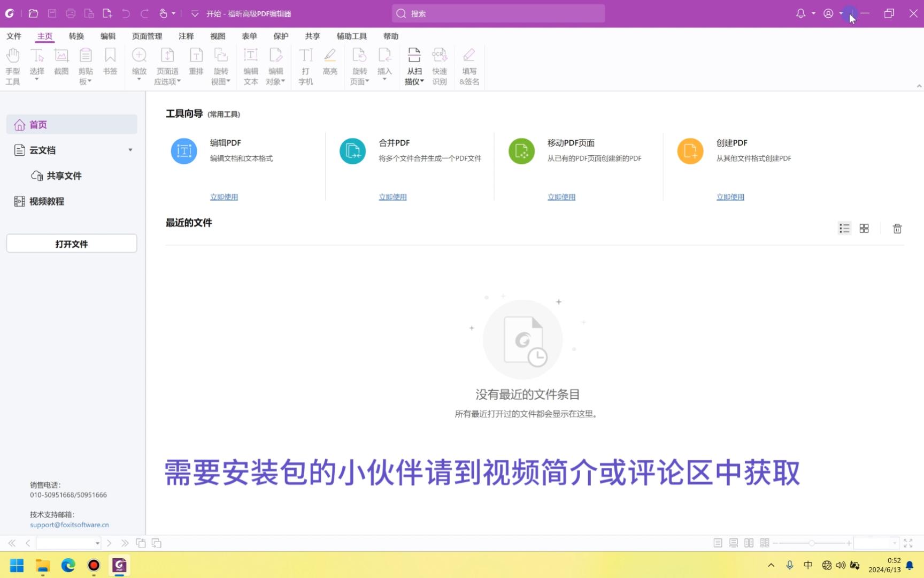Viewport: 924px width, 578px height.
Task: Choose the Snapshot (截图) tool
Action: [x=61, y=62]
